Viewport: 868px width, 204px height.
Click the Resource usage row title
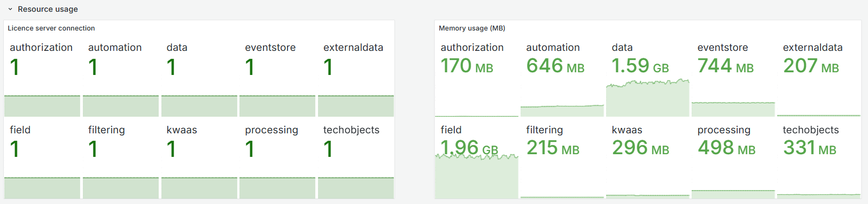48,9
